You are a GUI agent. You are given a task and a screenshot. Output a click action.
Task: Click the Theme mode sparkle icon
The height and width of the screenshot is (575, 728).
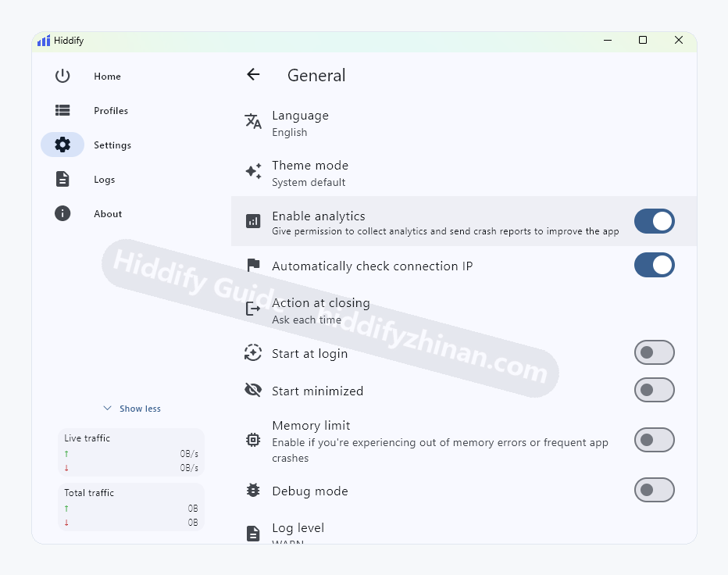tap(253, 171)
